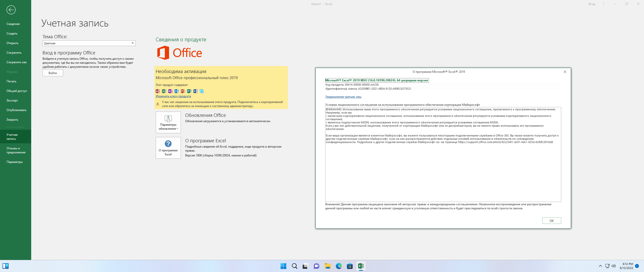The width and height of the screenshot is (644, 272).
Task: Click the Необходима активация heading
Action: coord(181,72)
